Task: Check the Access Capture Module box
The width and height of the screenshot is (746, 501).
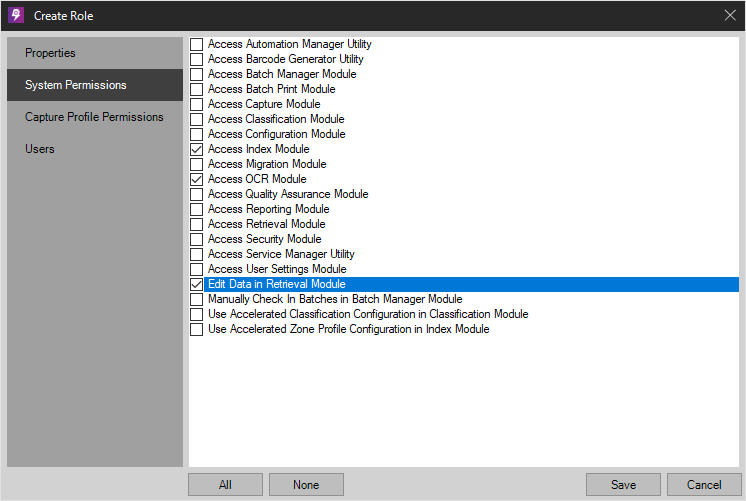Action: point(196,104)
